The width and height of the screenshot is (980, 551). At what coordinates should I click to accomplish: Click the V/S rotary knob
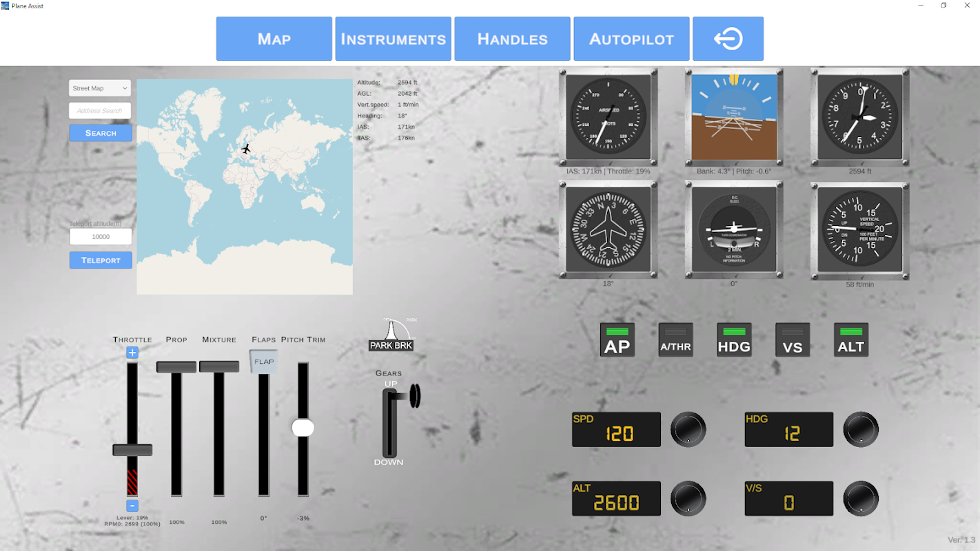(x=861, y=499)
